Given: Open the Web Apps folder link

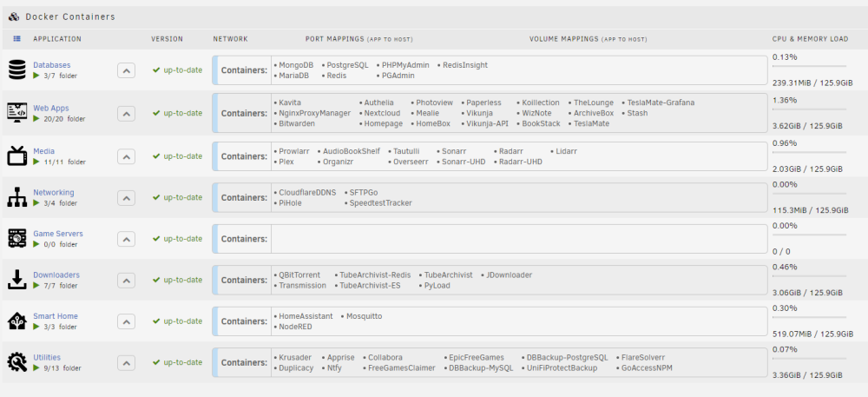Looking at the screenshot, I should coord(51,108).
